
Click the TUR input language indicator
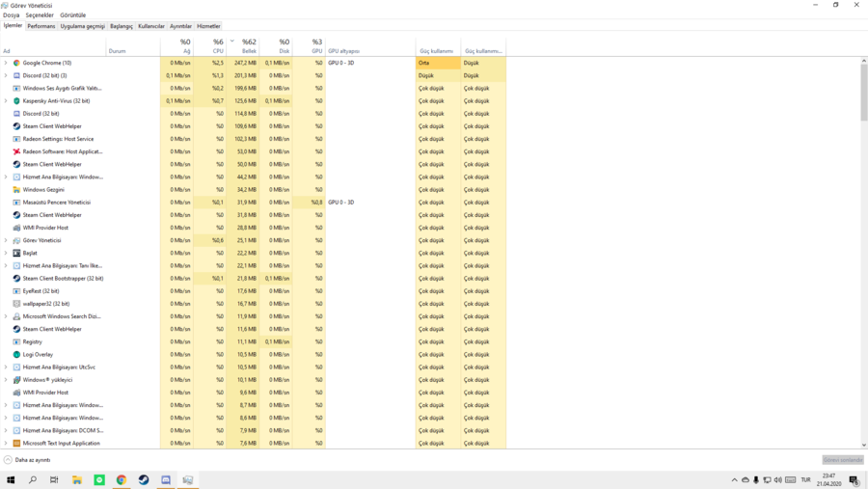click(x=805, y=479)
